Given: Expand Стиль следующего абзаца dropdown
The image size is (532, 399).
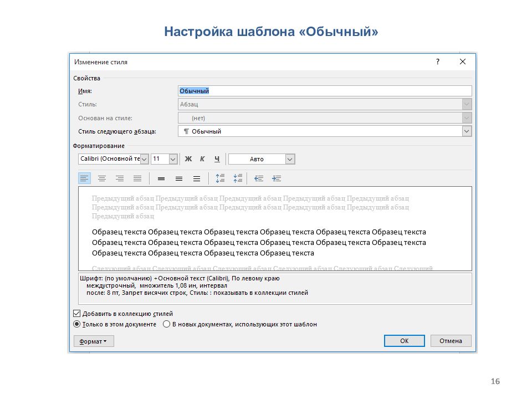Looking at the screenshot, I should pos(467,131).
